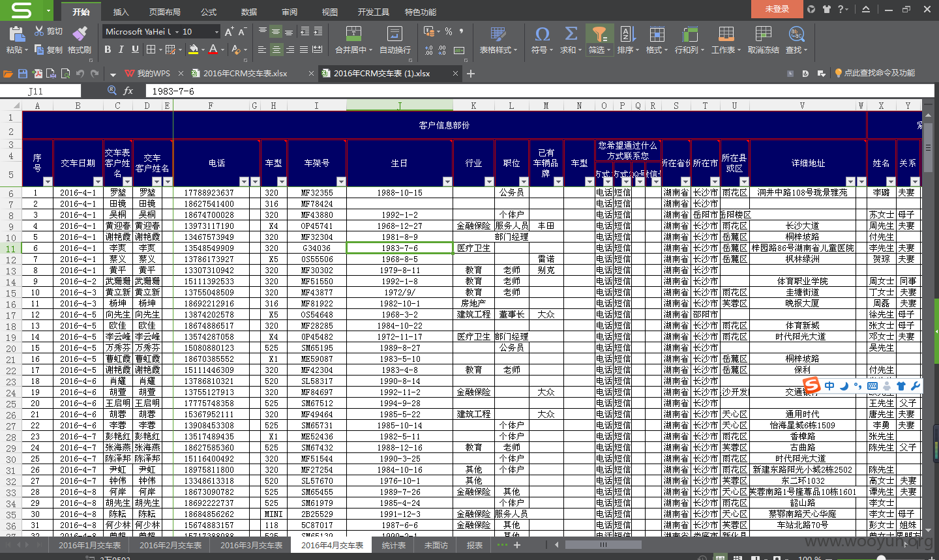Click the increase indent icon
The height and width of the screenshot is (560, 939).
[318, 31]
